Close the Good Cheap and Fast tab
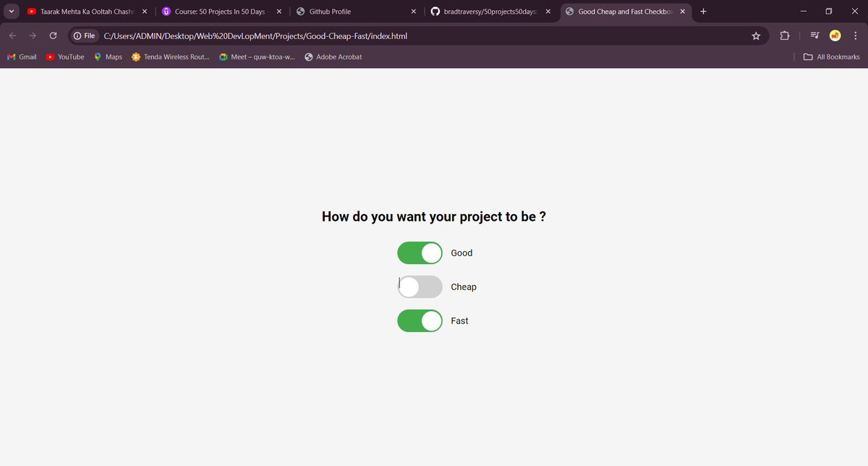 click(x=682, y=12)
